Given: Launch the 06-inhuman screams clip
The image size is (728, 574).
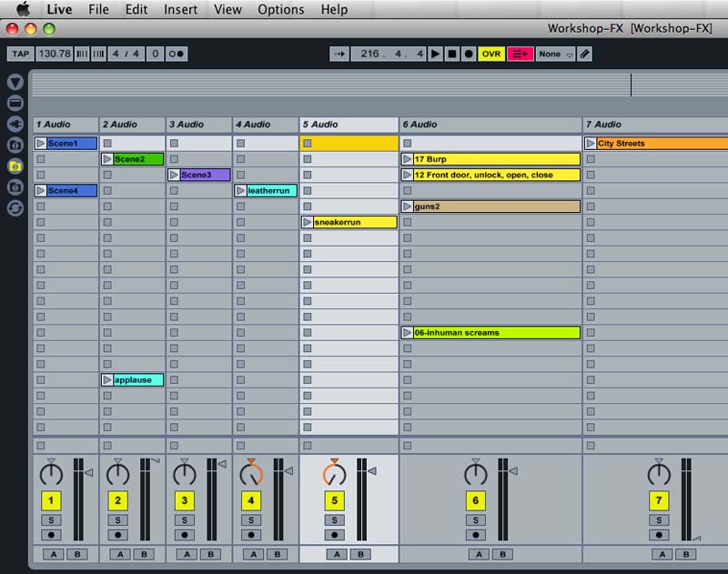Looking at the screenshot, I should 407,333.
